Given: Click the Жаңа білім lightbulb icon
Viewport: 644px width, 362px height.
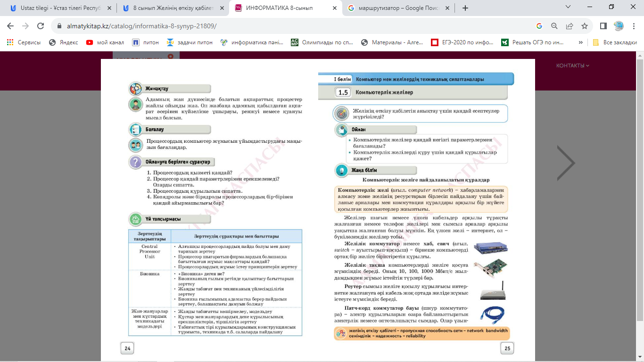Looking at the screenshot, I should 341,170.
